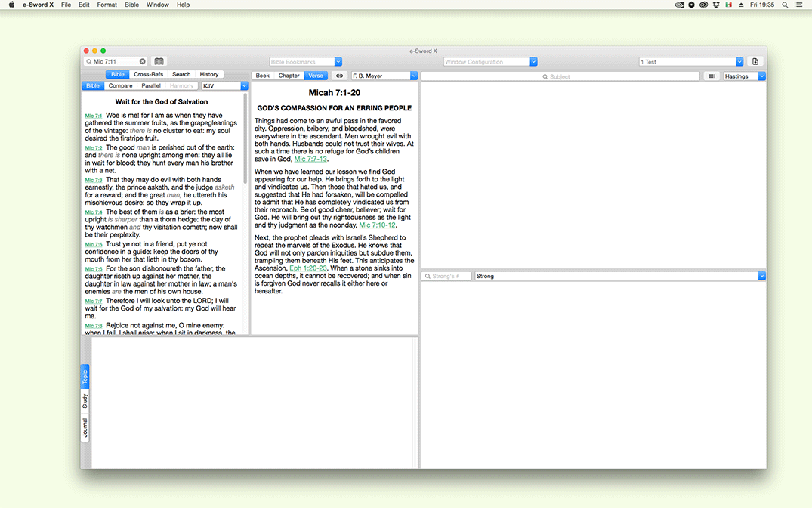Switch commentary to Chapter view

(289, 76)
